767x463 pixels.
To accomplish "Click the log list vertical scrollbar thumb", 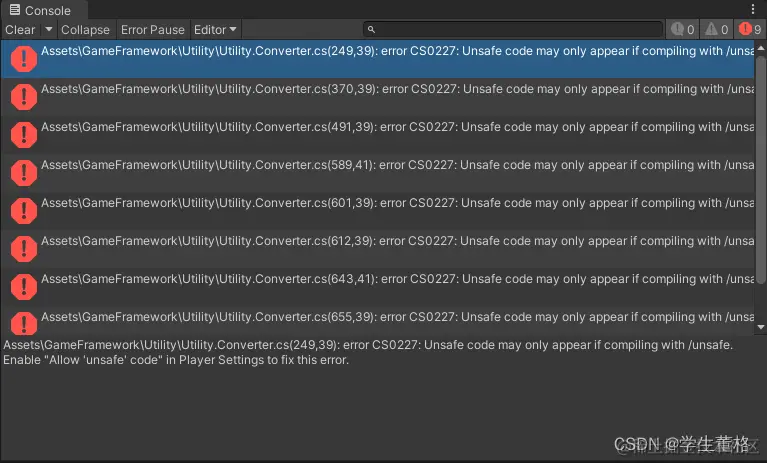I will [761, 169].
